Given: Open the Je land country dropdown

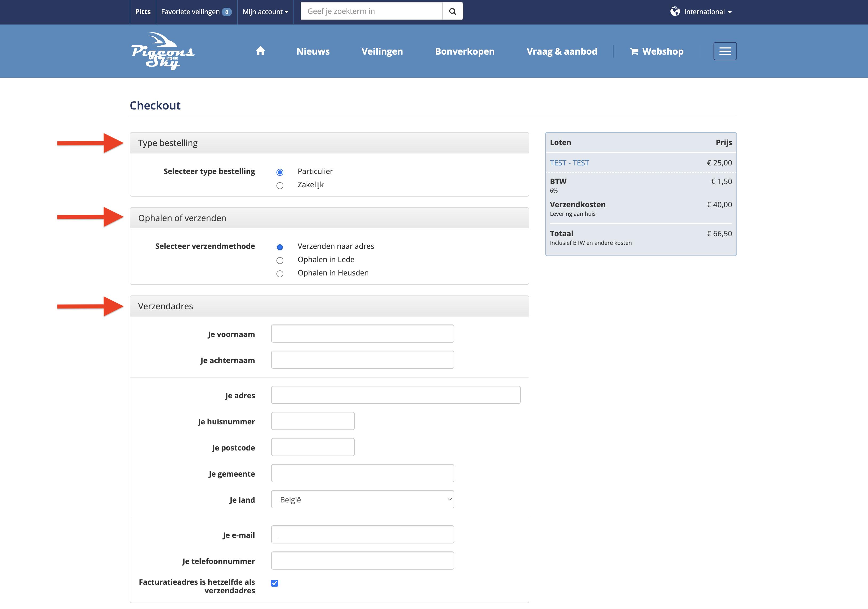Looking at the screenshot, I should [x=362, y=499].
